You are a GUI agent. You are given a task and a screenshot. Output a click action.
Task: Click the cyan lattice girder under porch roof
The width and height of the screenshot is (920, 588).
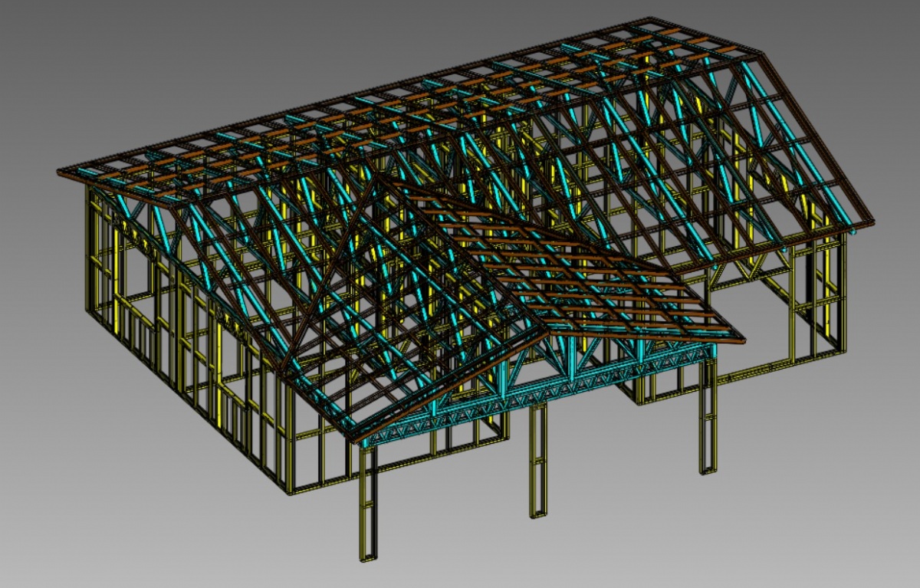(537, 393)
